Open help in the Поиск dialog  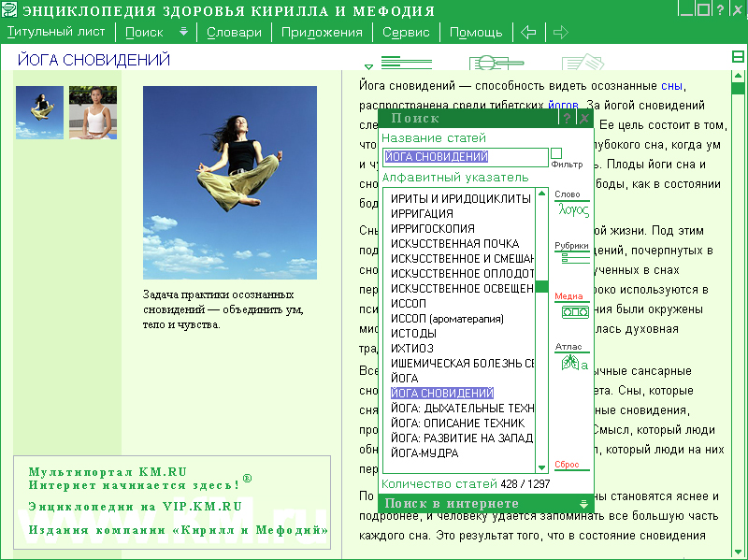(x=567, y=119)
